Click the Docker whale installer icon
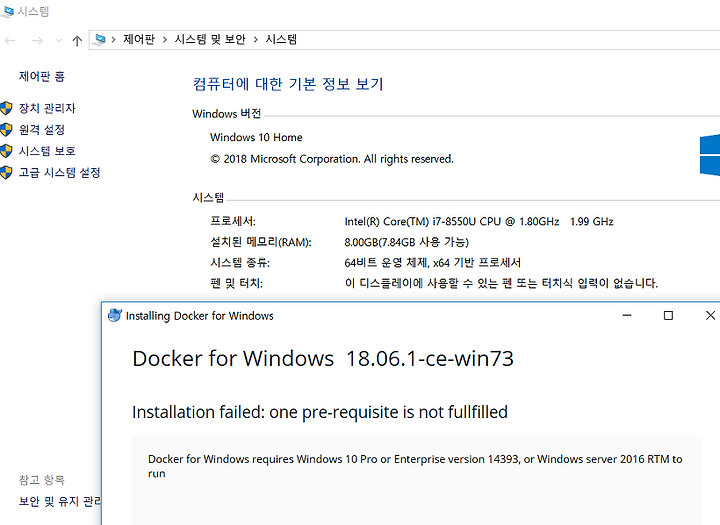 point(114,316)
